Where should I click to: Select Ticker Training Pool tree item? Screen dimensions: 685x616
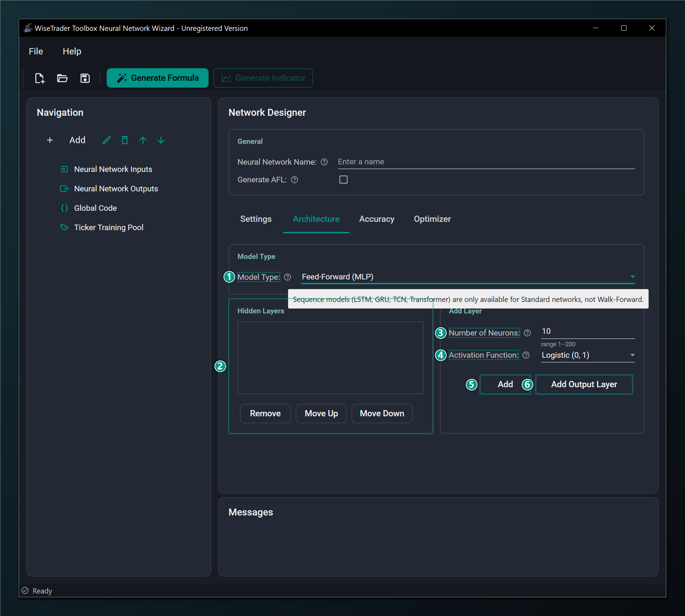(x=109, y=227)
